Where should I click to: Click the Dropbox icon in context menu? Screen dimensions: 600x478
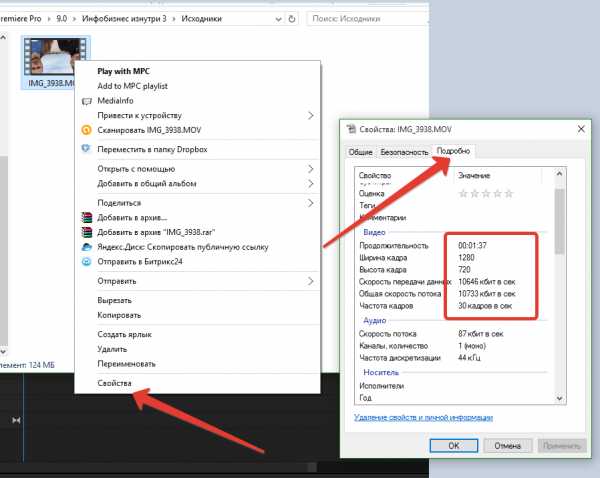pos(86,148)
